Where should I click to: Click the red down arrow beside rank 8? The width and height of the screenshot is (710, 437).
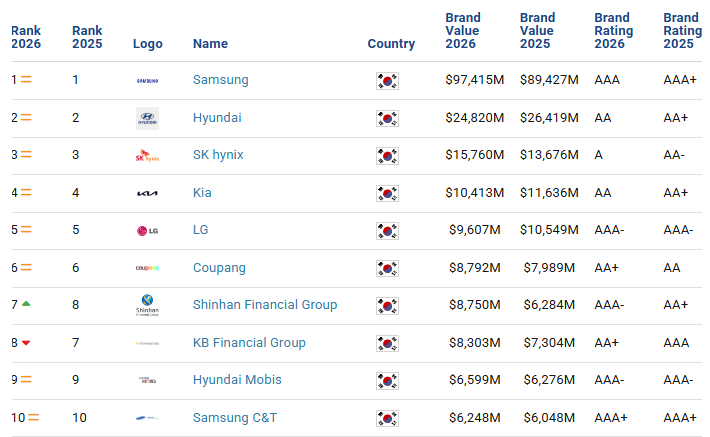26,343
